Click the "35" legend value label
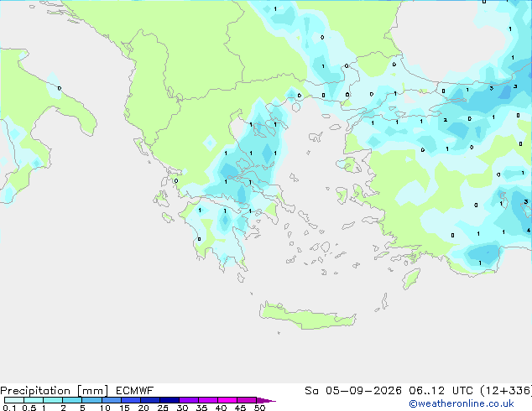 201,408
